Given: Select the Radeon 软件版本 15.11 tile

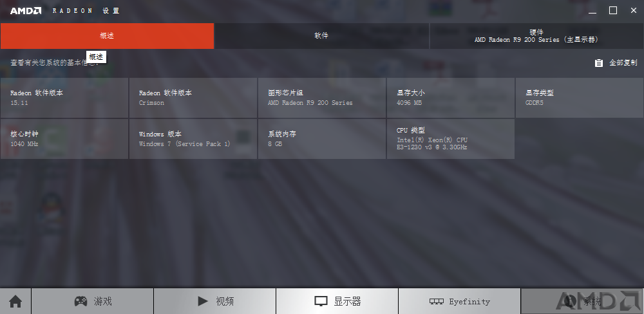Looking at the screenshot, I should [64, 98].
